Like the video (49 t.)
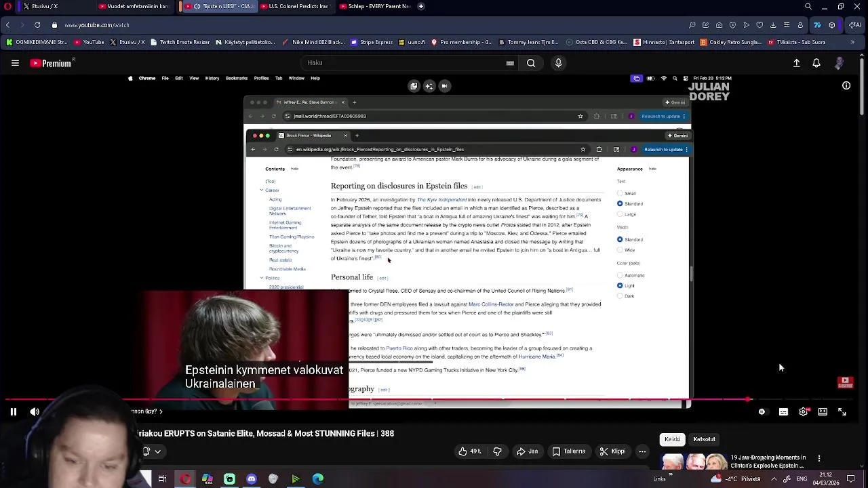Screen dimensions: 868x488 click(x=470, y=451)
